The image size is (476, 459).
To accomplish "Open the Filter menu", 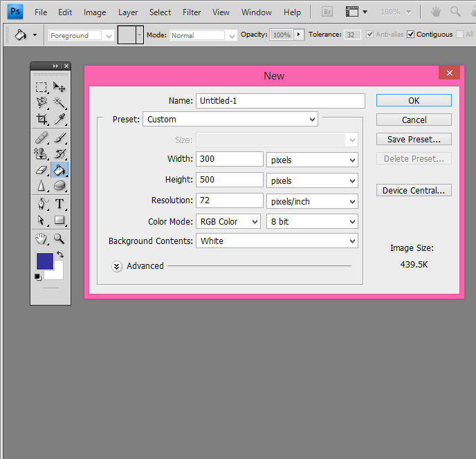I will coord(192,12).
